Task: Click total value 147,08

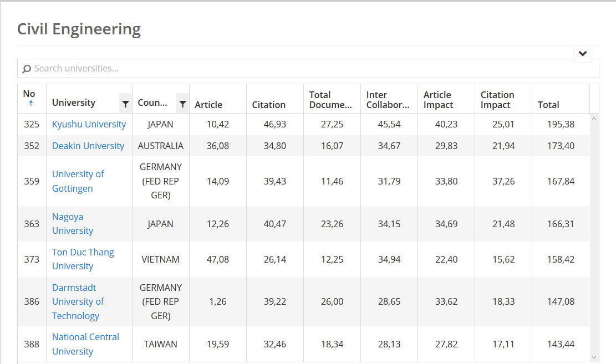Action: coord(561,301)
